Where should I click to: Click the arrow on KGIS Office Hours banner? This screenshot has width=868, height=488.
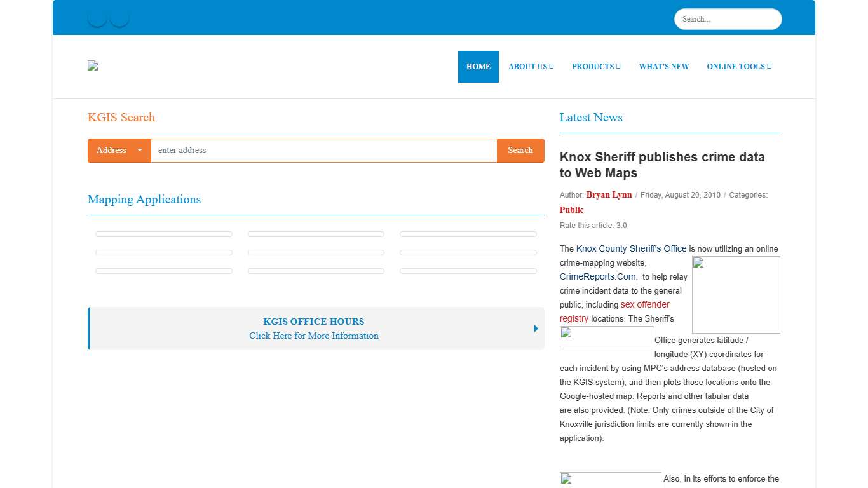(x=535, y=329)
